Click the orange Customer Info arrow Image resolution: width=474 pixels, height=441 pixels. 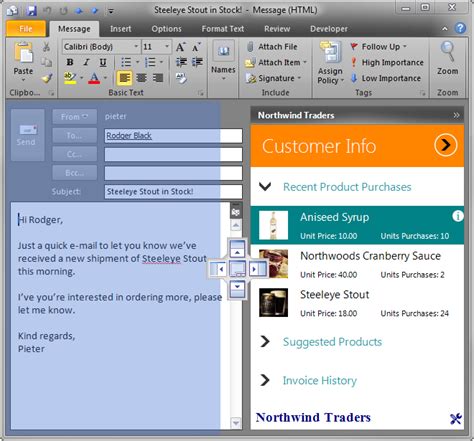click(x=446, y=145)
